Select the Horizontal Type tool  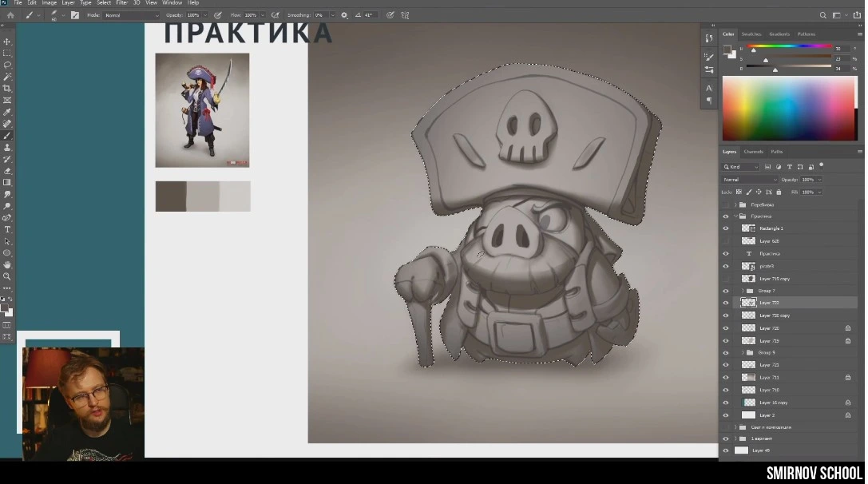7,229
